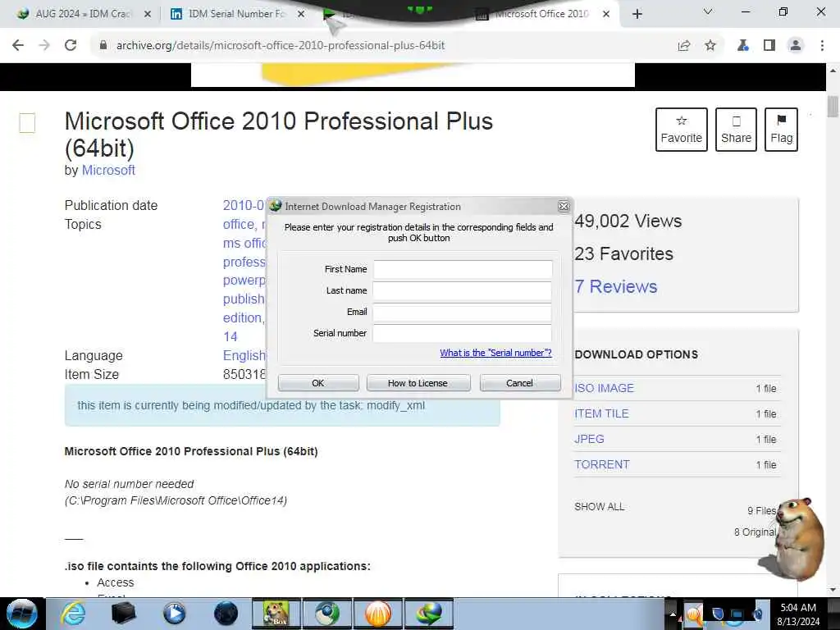Open a new browser tab
Image resolution: width=840 pixels, height=630 pixels.
637,14
